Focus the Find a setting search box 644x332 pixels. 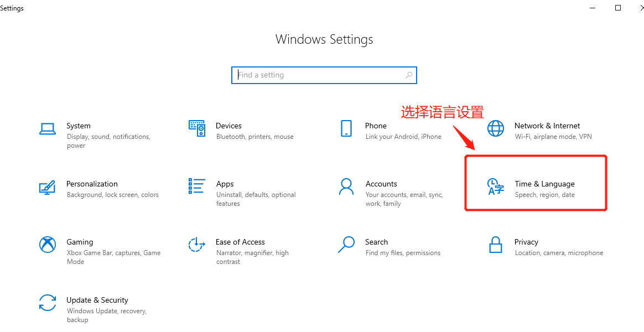tap(324, 75)
